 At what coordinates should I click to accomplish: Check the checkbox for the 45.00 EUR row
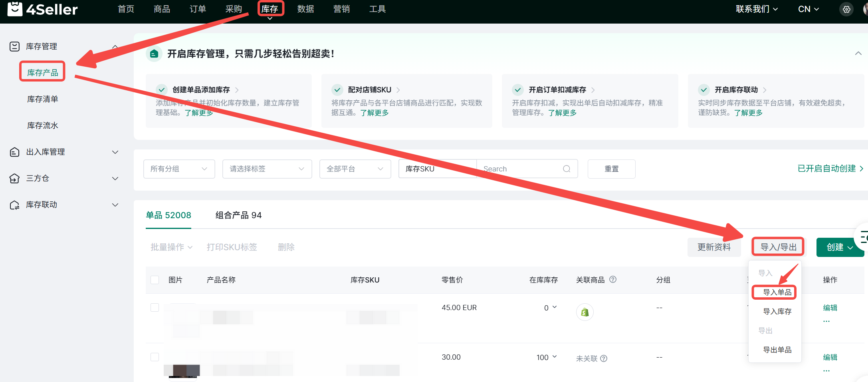pos(155,307)
